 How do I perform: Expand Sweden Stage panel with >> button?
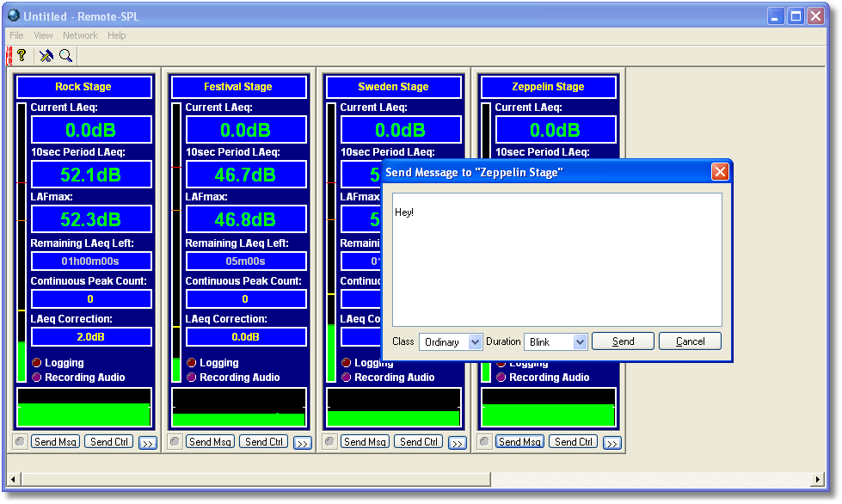pyautogui.click(x=457, y=443)
